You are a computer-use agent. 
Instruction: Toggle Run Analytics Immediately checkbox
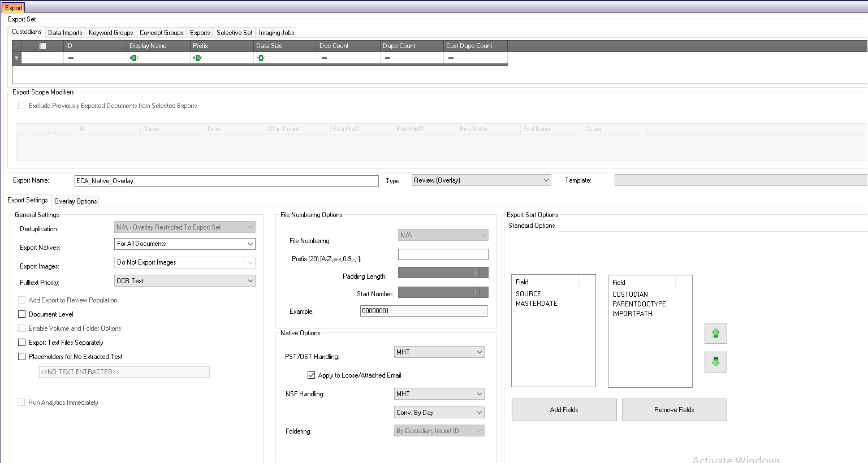coord(21,403)
